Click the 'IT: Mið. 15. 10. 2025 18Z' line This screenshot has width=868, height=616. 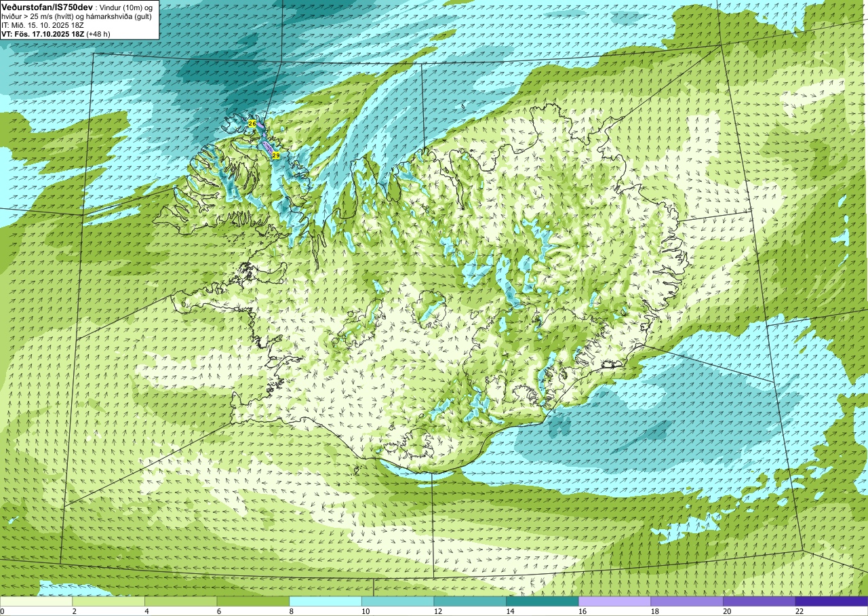coord(42,24)
